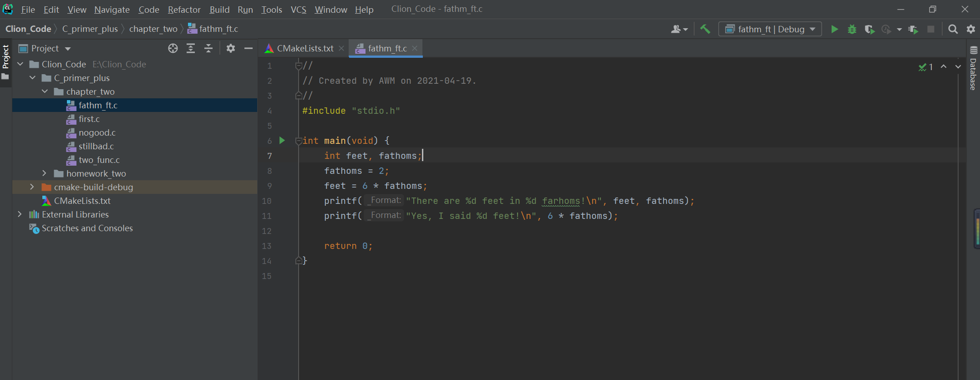Hide the Project panel with the minus icon
The width and height of the screenshot is (980, 380).
249,48
